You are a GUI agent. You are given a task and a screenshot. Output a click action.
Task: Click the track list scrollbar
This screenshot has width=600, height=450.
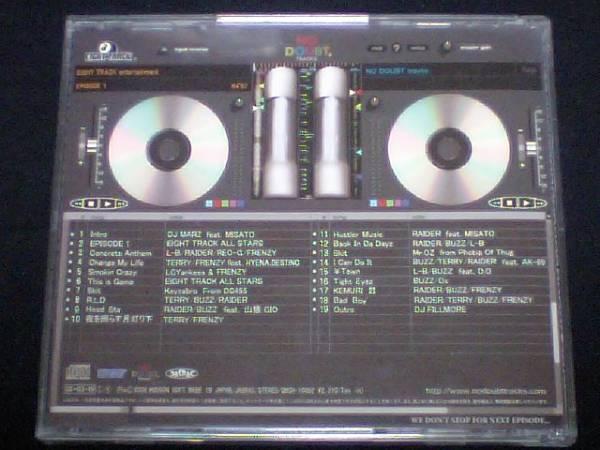click(554, 333)
